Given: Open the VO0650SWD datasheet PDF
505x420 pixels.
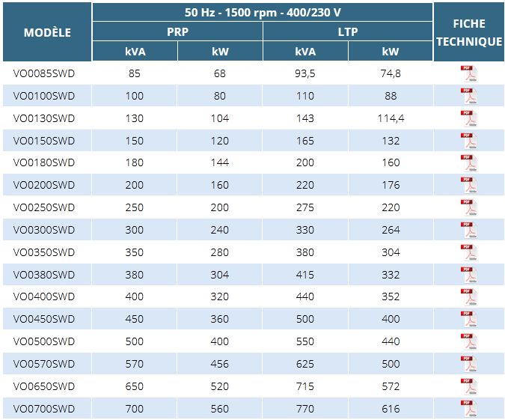Looking at the screenshot, I should pos(468,386).
